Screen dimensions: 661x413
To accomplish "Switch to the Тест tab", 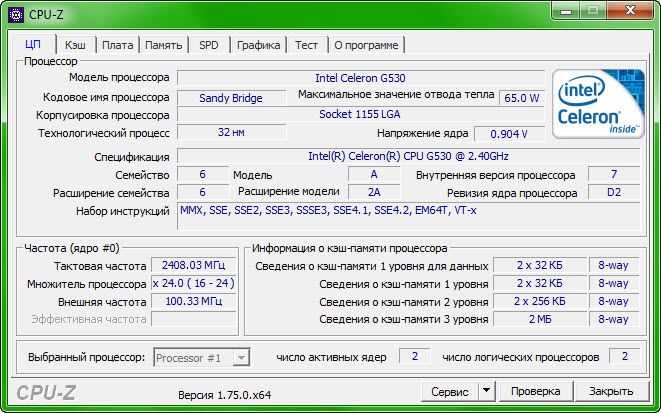I will [306, 45].
